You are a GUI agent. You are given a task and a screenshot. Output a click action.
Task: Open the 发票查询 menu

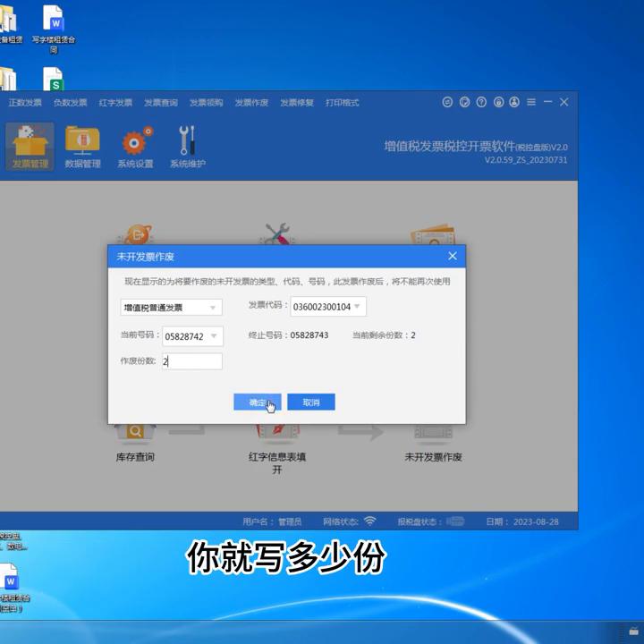(161, 102)
